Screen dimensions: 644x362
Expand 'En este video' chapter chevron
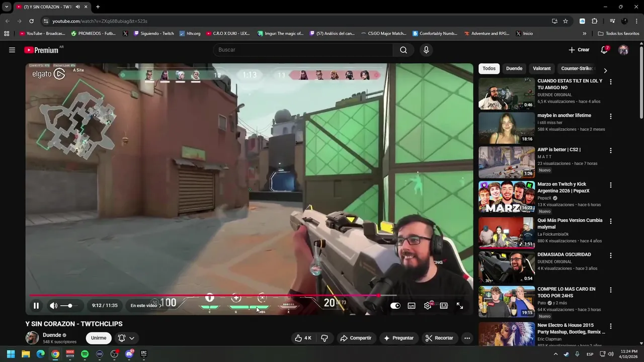click(x=160, y=306)
